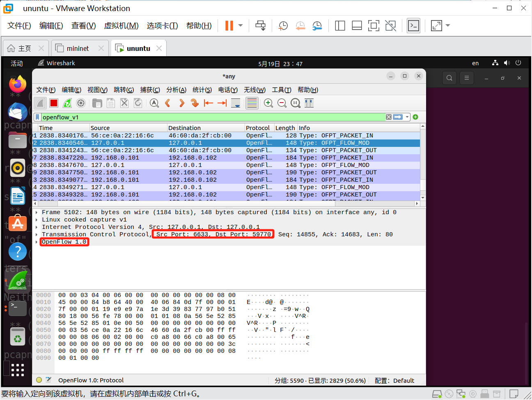
Task: Send Ctrl+Alt+Del to virtual machine
Action: point(260,25)
